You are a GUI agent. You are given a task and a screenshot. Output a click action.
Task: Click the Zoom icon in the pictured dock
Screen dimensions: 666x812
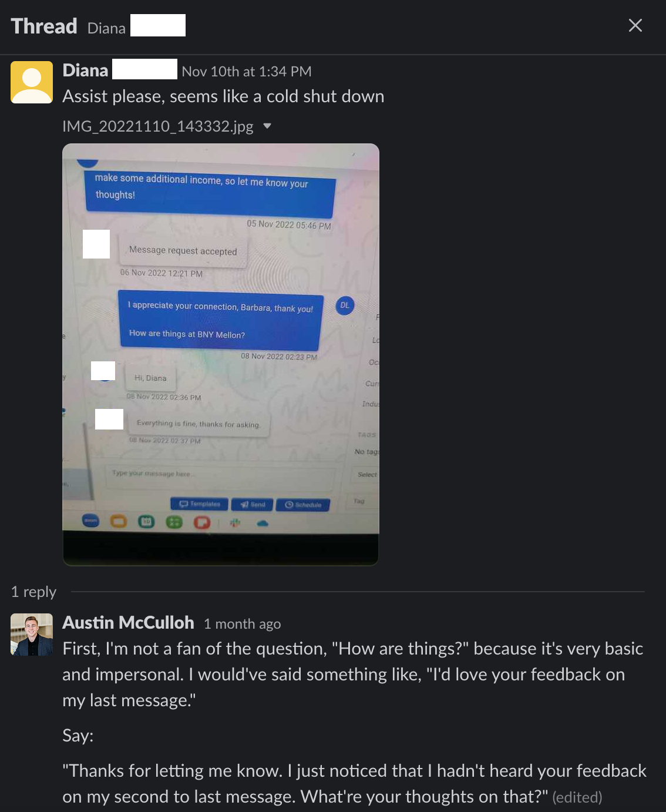90,520
